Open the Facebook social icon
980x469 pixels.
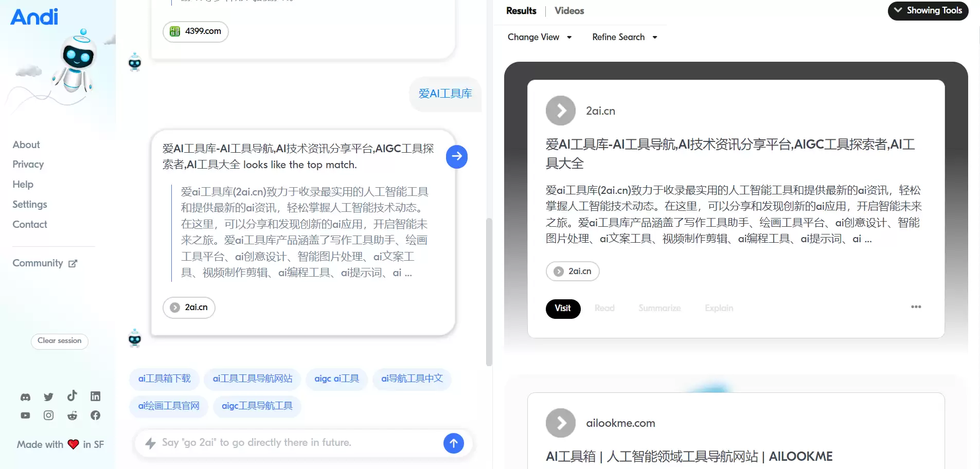pos(96,415)
